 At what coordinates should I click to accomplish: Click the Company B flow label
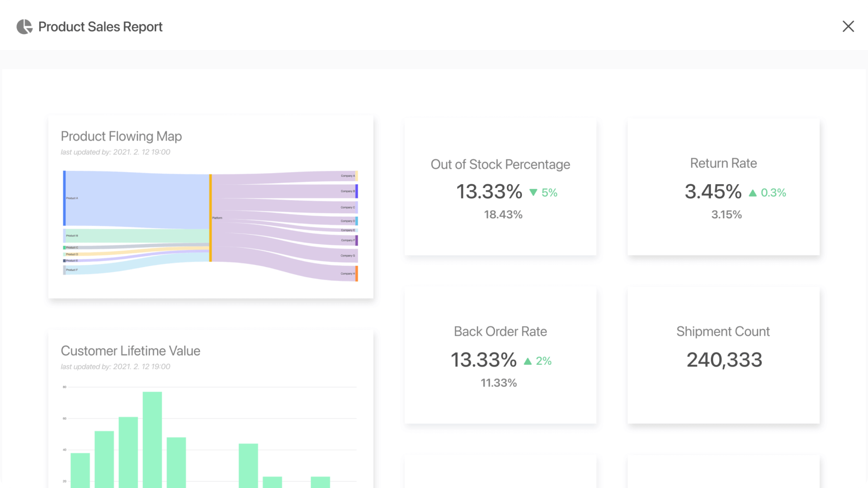(348, 191)
